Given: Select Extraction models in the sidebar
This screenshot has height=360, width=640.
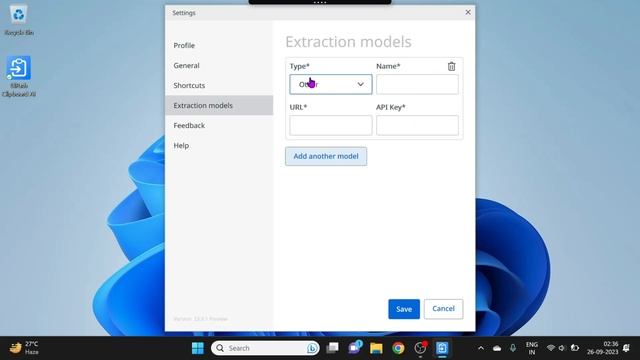Looking at the screenshot, I should (219, 105).
